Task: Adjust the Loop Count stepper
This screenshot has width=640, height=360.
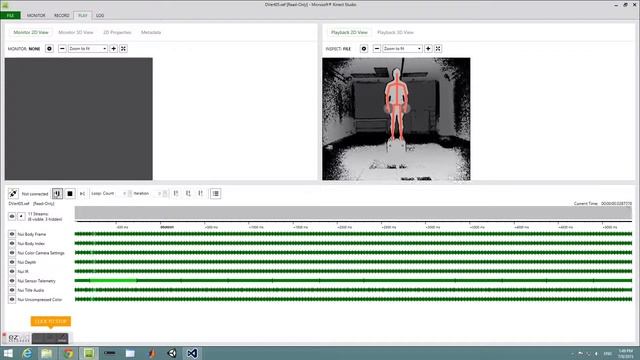Action: (x=130, y=193)
